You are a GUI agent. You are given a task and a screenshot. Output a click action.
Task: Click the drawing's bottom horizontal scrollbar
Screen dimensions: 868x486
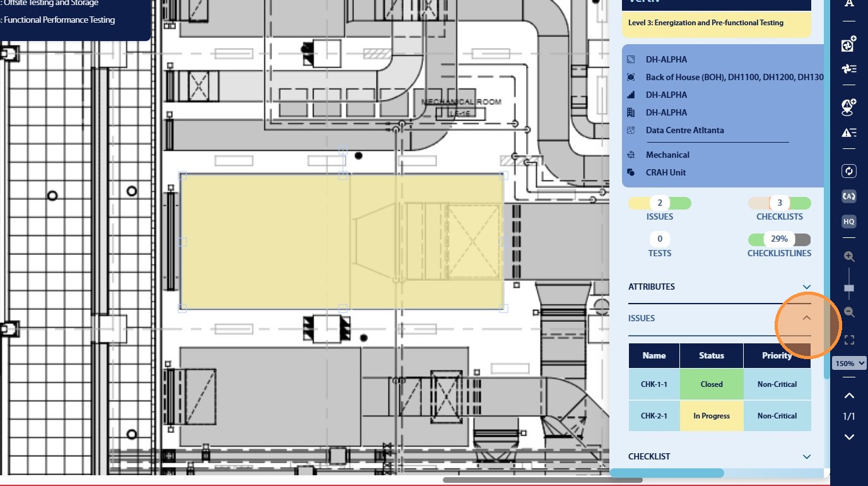pos(542,480)
